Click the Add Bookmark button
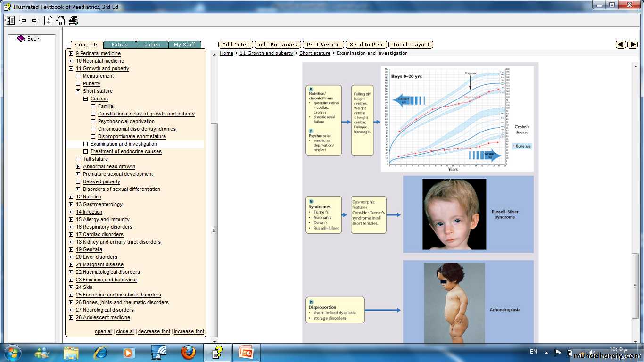Screen dimensions: 644x362 point(278,45)
